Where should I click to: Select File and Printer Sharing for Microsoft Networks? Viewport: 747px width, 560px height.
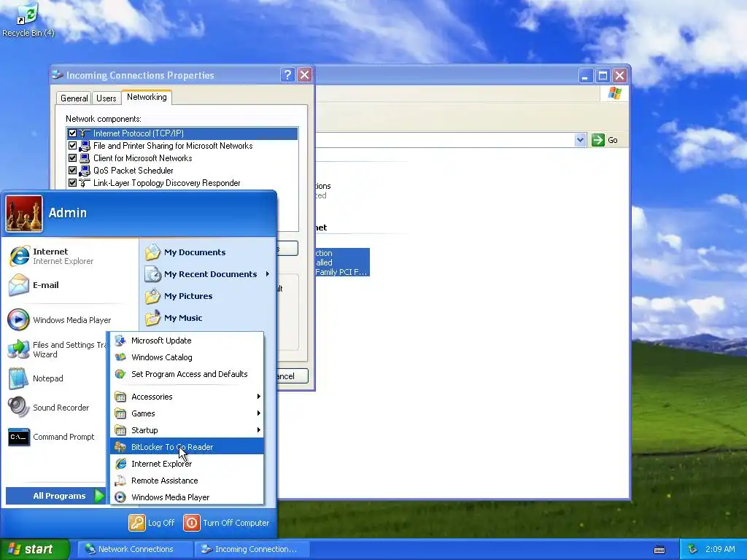pos(173,146)
